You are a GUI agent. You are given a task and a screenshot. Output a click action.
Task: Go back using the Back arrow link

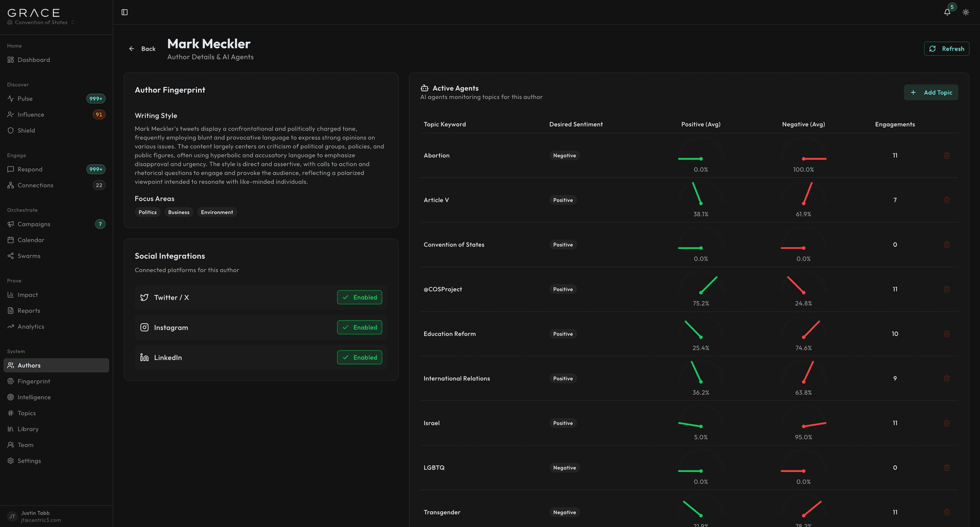[x=142, y=49]
